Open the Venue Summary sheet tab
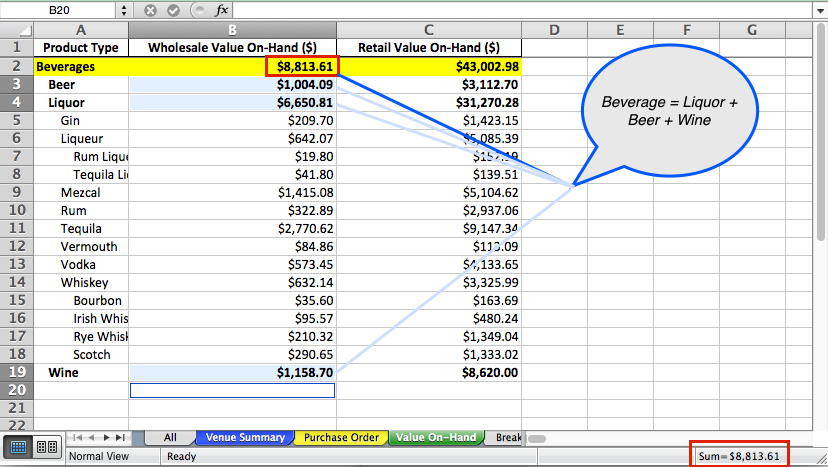Viewport: 828px width, 467px height. [x=245, y=437]
